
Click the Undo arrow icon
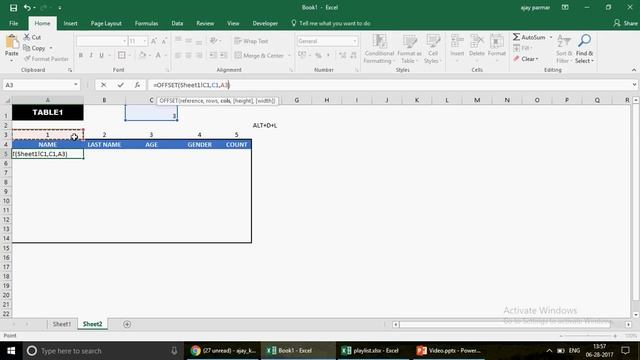[x=27, y=8]
